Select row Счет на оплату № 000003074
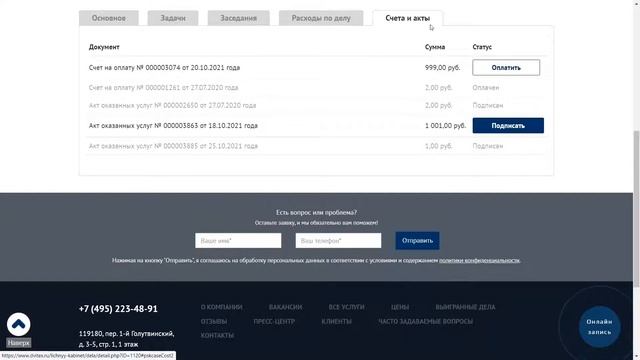 (x=316, y=67)
